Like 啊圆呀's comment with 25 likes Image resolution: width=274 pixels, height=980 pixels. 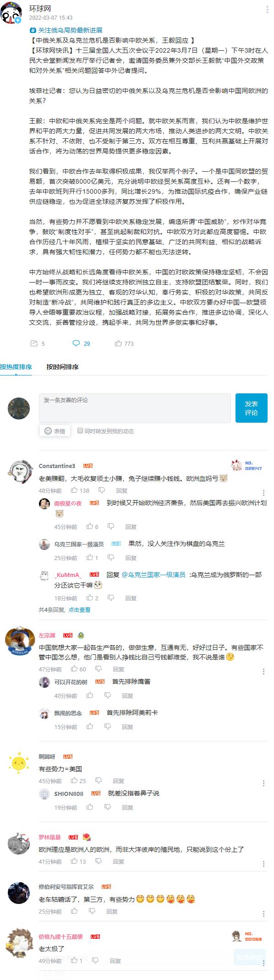[75, 781]
